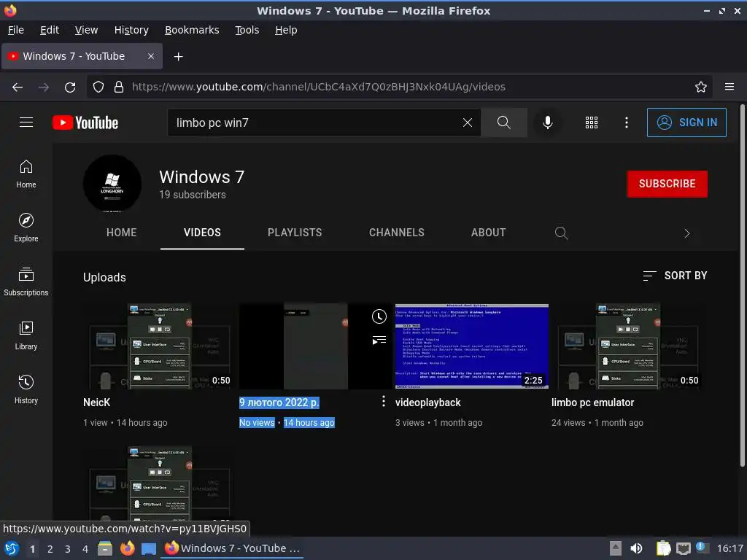Viewport: 747px width, 560px height.
Task: Open the Help menu
Action: click(286, 30)
